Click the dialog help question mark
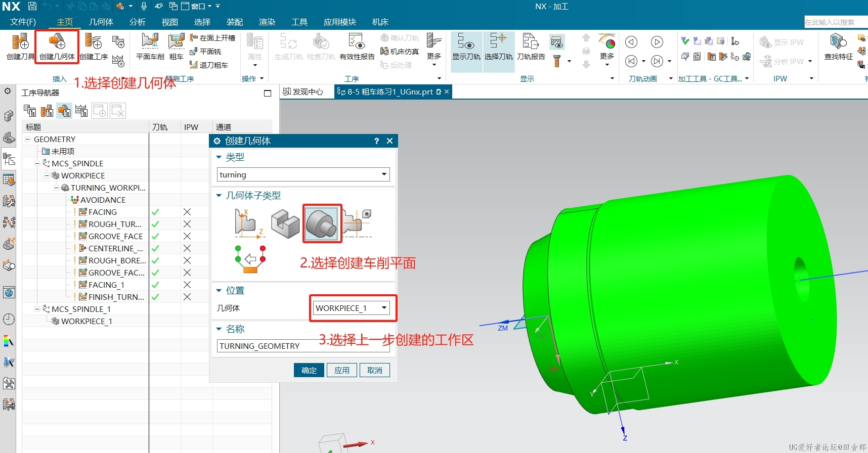 376,141
